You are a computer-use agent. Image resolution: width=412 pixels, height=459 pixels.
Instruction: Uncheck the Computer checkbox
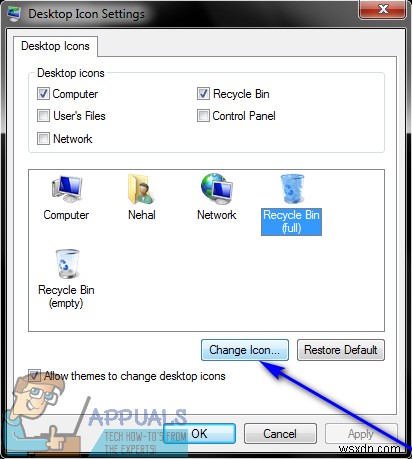(x=43, y=94)
